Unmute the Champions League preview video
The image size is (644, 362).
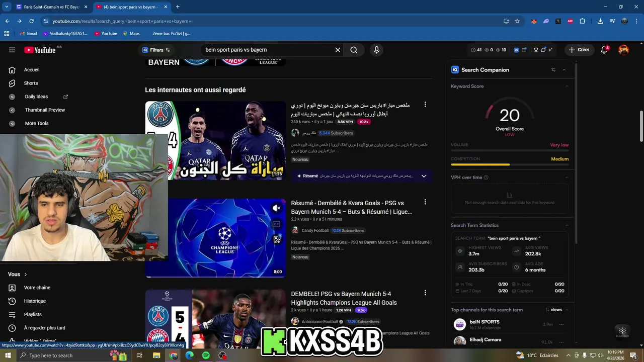pyautogui.click(x=276, y=208)
